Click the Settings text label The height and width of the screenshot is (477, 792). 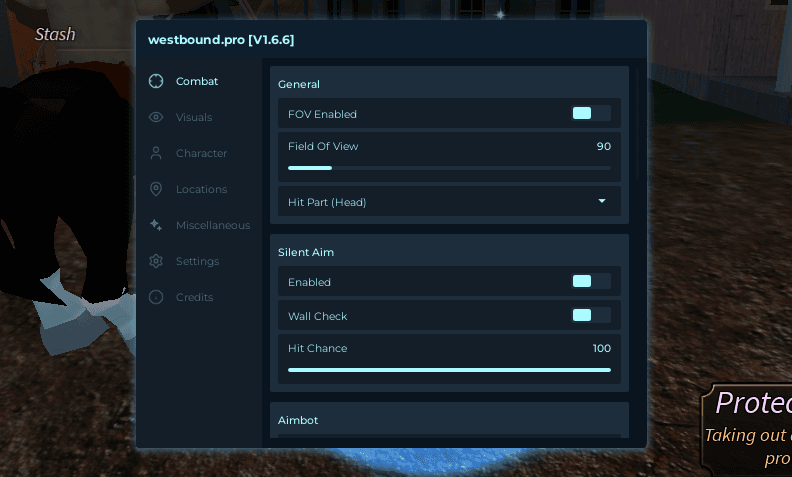coord(197,261)
